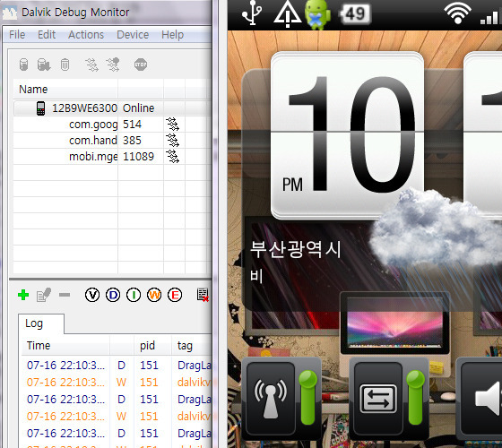Click the Name column header
This screenshot has width=502, height=448.
[x=65, y=90]
